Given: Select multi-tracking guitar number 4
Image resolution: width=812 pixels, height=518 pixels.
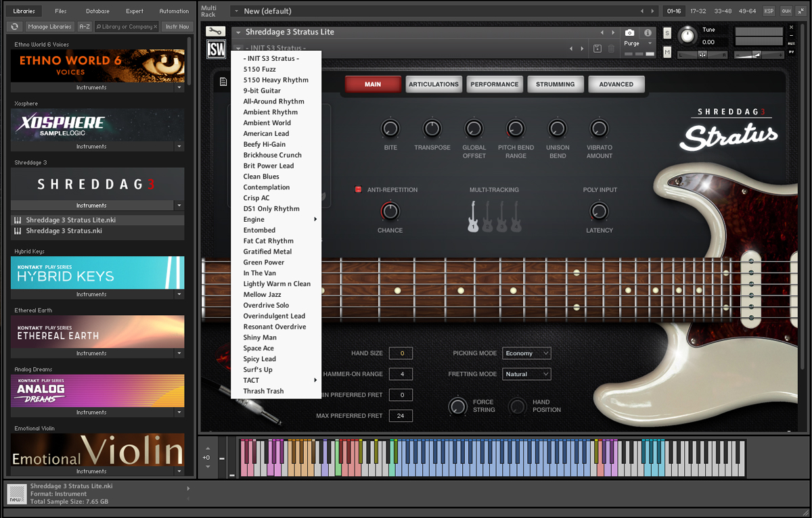Looking at the screenshot, I should tap(516, 216).
